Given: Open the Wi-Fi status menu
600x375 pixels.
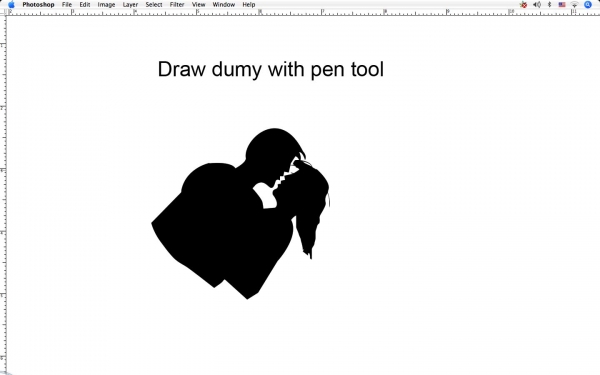Looking at the screenshot, I should click(574, 5).
